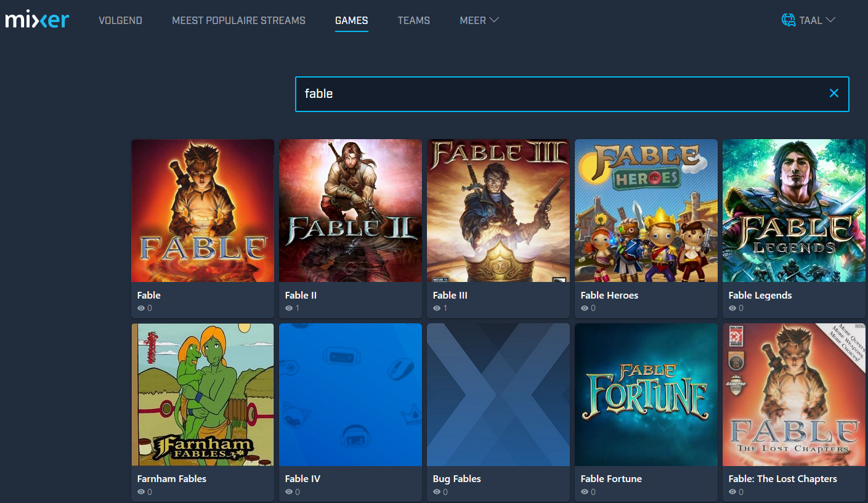Click the eye icon under Fable IV

[x=289, y=492]
